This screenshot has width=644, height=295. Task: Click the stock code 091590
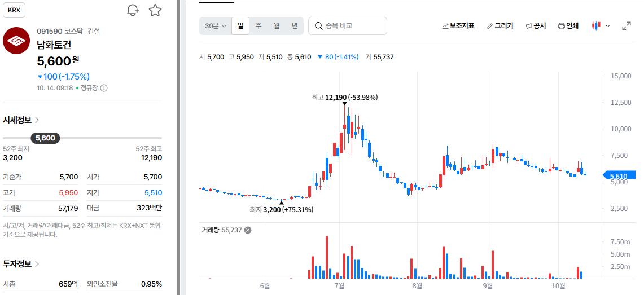coord(49,31)
